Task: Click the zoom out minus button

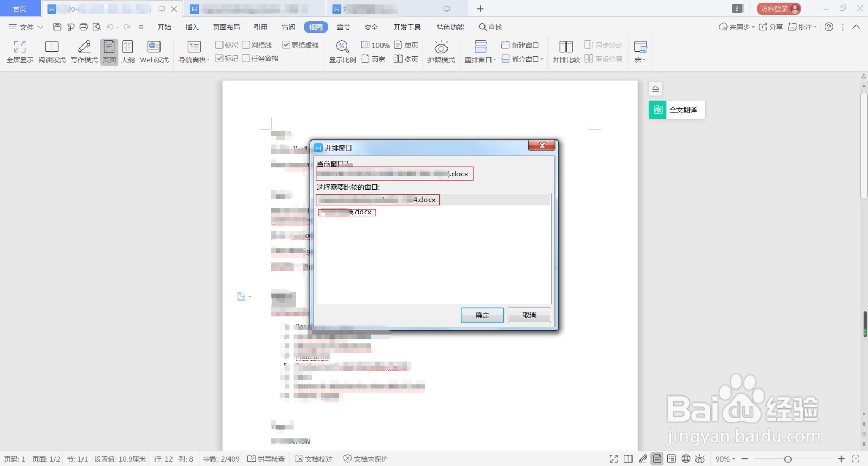Action: pos(745,459)
